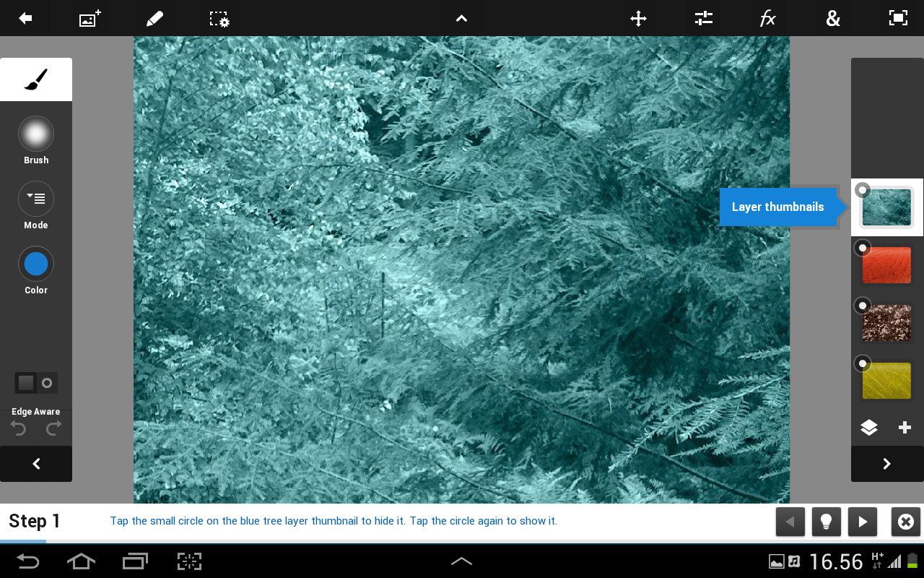Toggle the Edge Aware switch

click(36, 383)
